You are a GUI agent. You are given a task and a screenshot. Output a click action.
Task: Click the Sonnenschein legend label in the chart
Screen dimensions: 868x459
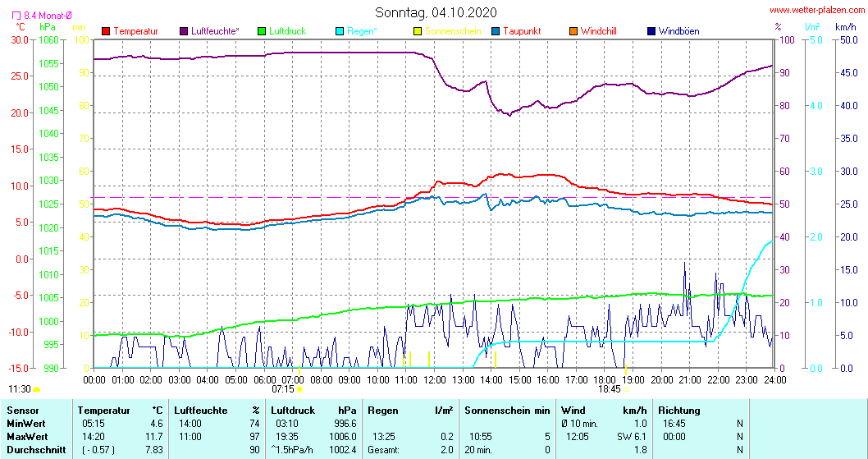coord(453,31)
